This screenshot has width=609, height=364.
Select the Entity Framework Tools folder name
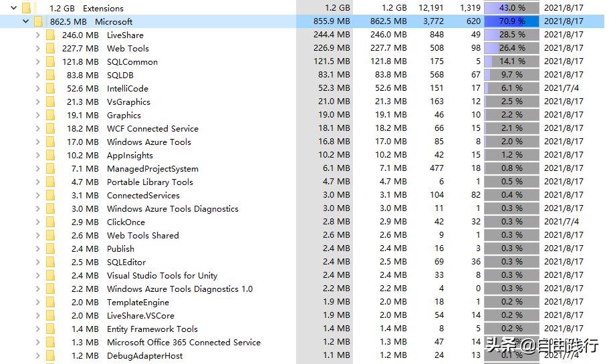152,329
